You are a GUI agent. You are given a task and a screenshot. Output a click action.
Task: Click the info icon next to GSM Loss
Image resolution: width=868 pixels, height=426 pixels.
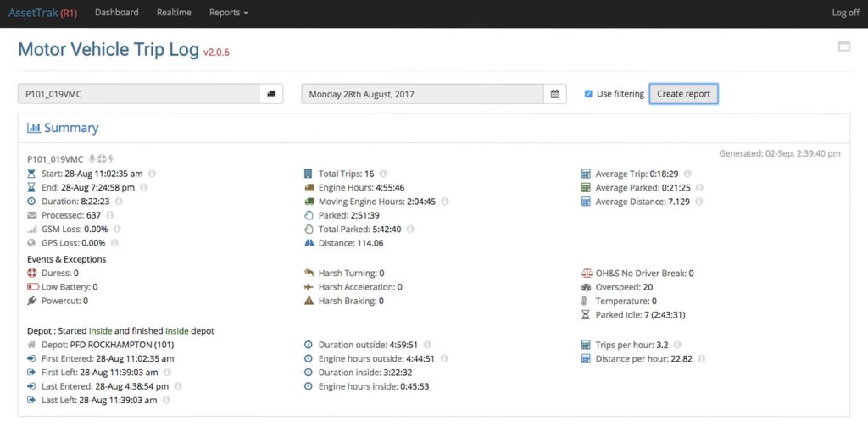[117, 229]
